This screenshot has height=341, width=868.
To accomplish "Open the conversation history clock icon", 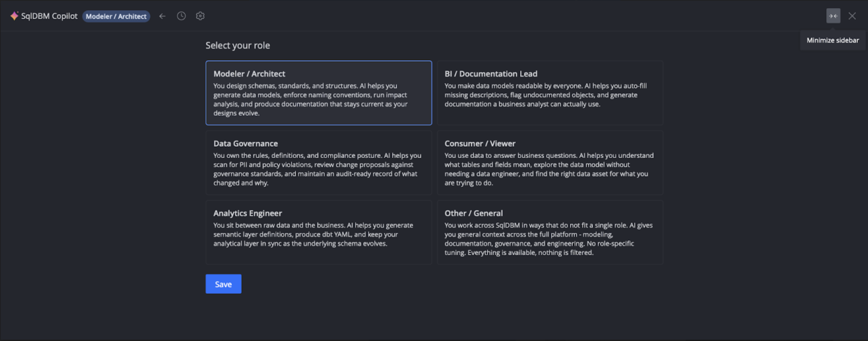I will click(181, 16).
